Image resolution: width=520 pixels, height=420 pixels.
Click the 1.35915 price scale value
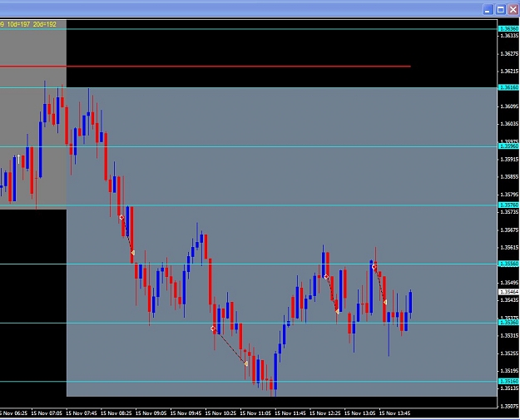pyautogui.click(x=509, y=160)
